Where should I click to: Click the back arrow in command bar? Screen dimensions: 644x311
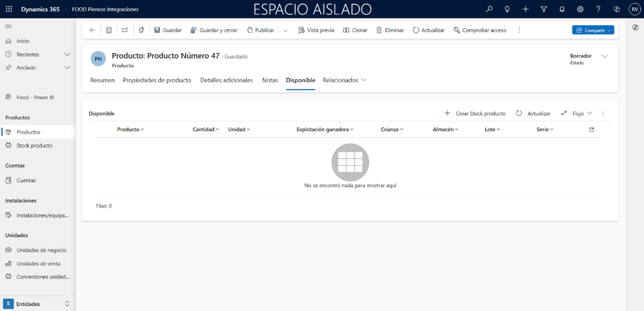pos(92,30)
